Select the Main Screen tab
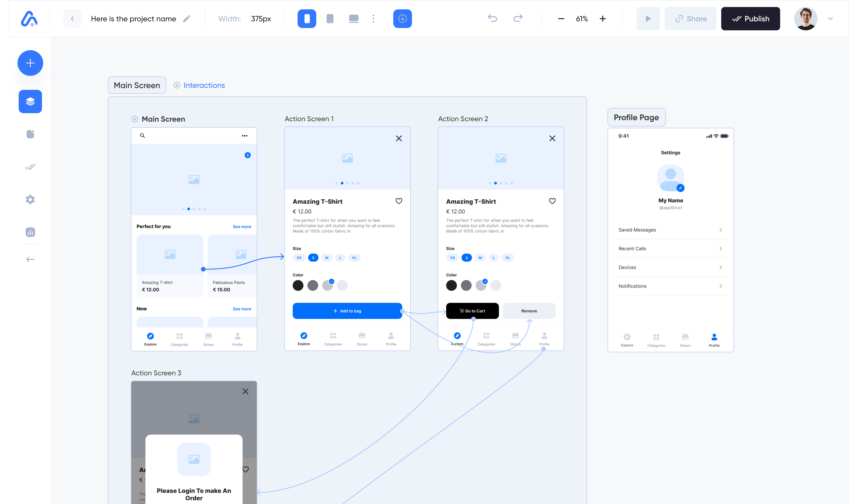 (x=137, y=85)
